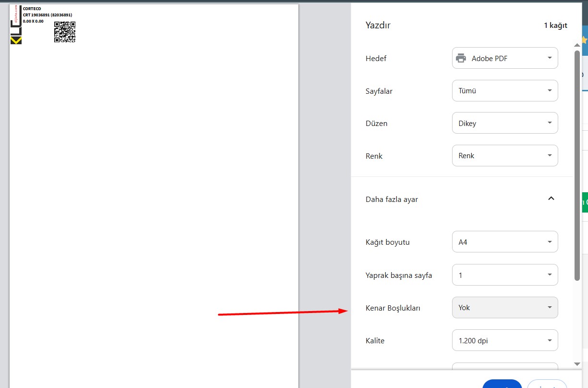This screenshot has width=588, height=388.
Task: Open the Sayfalar dropdown showing Tümü
Action: [504, 91]
